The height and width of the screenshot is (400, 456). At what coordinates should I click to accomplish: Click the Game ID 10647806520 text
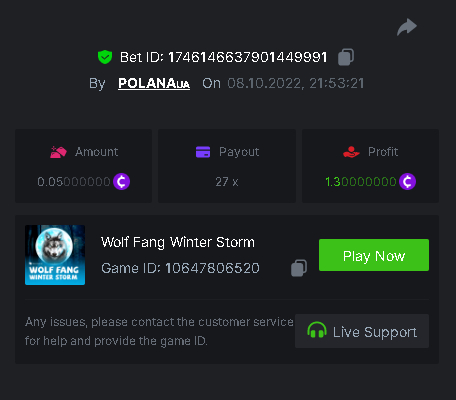click(x=180, y=268)
